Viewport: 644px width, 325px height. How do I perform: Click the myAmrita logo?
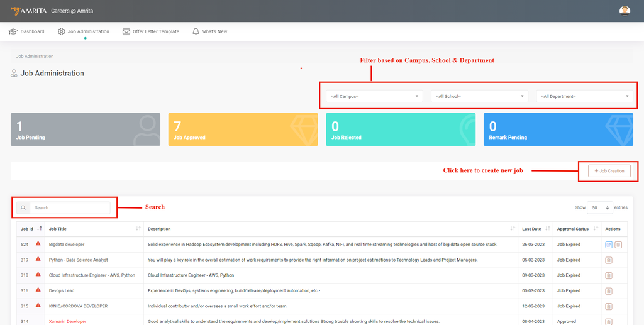pyautogui.click(x=29, y=11)
